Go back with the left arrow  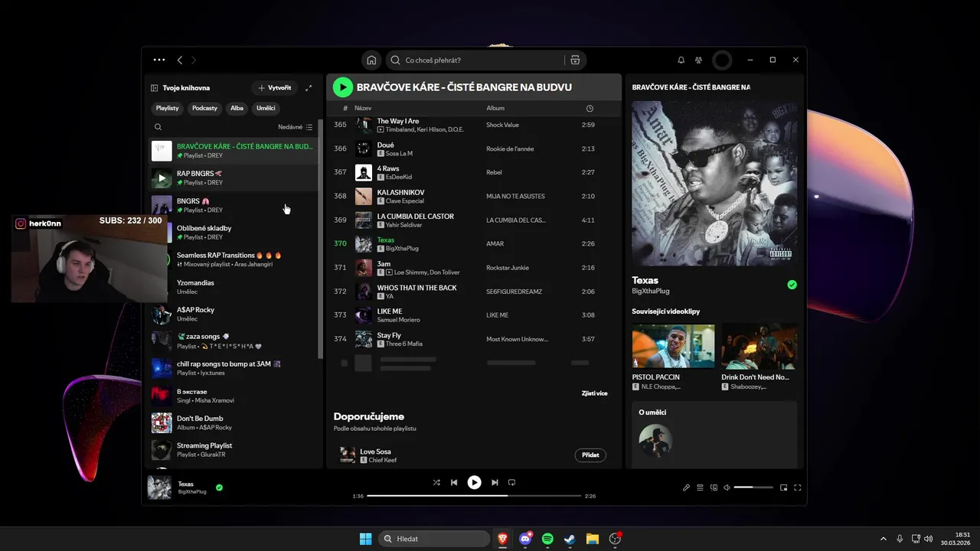click(x=180, y=60)
